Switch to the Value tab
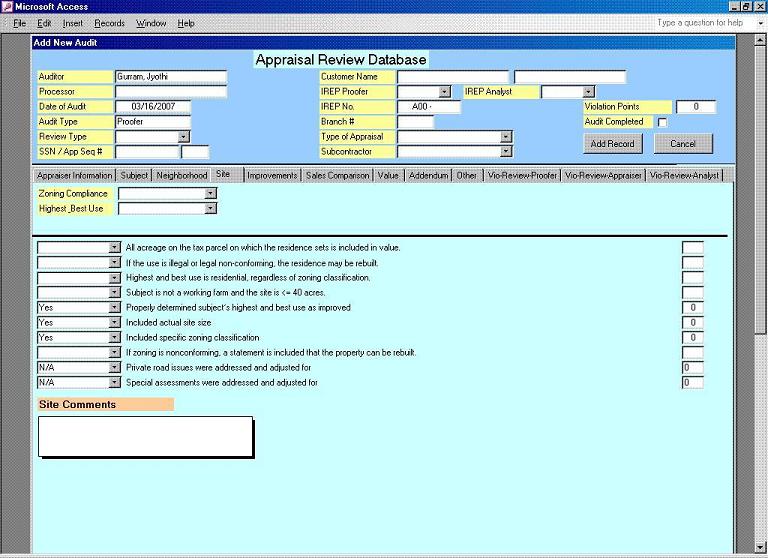Screen dimensions: 768x558 [388, 175]
